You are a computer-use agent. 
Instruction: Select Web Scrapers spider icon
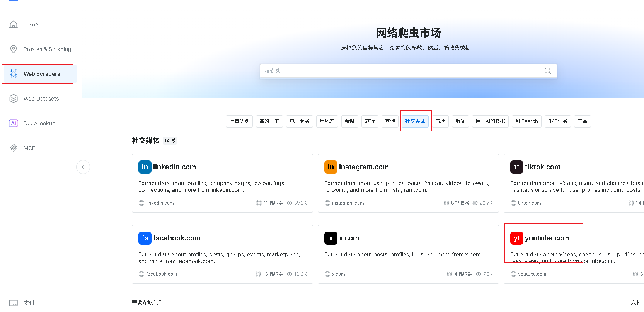[x=14, y=74]
